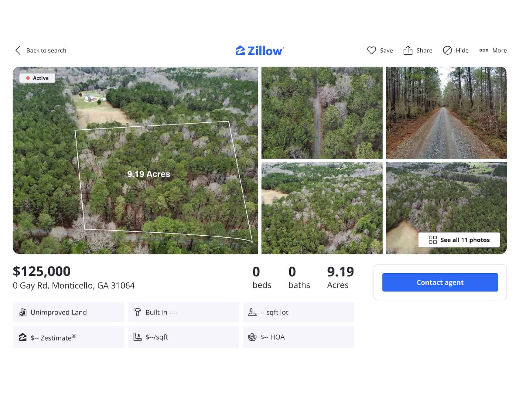The width and height of the screenshot is (519, 420).
Task: Click the photo grid icon
Action: [432, 240]
